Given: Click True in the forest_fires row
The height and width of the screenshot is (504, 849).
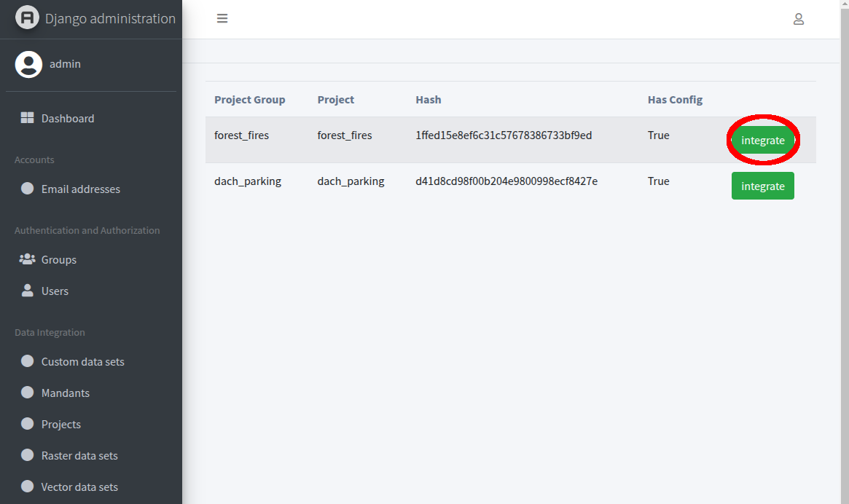Looking at the screenshot, I should pyautogui.click(x=658, y=135).
